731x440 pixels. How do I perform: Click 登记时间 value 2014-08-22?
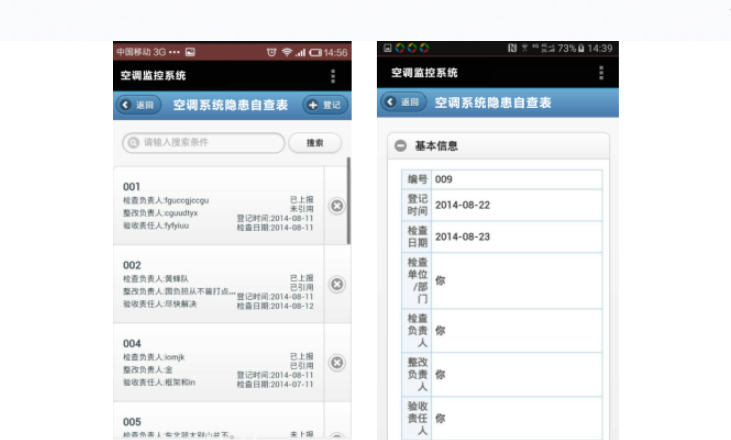tap(517, 205)
